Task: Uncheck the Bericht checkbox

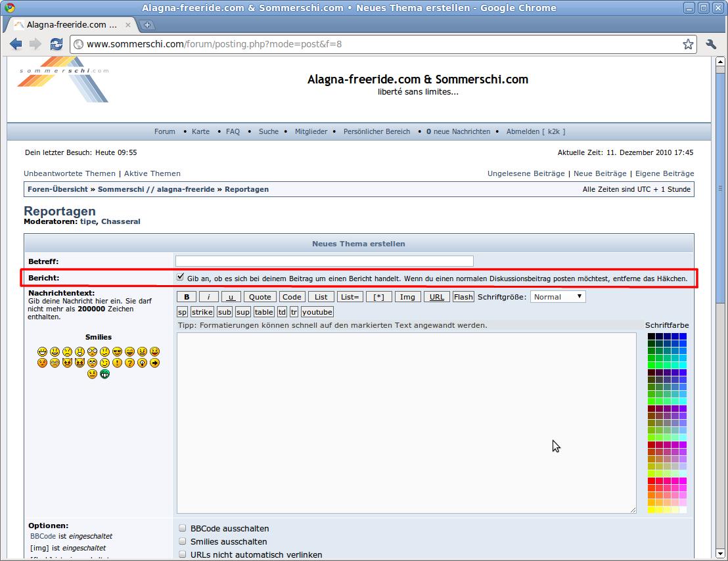Action: pos(181,278)
